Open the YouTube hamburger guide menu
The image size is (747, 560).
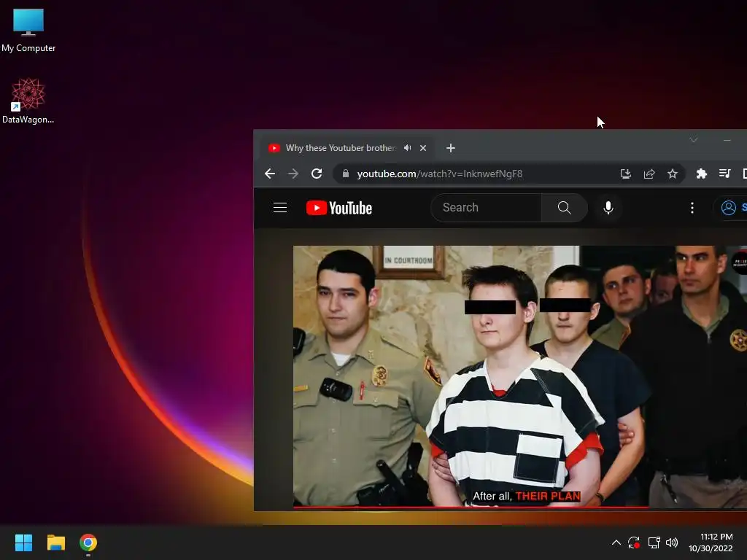coord(280,208)
